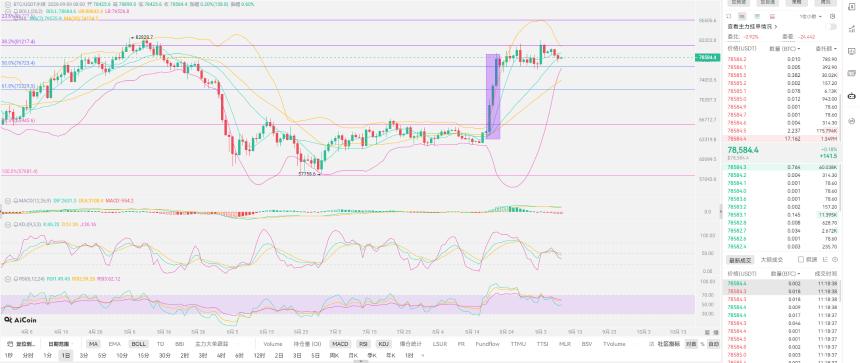Screen dimensions: 860x363
Task: Toggle 对数 logarithmic scale
Action: coord(691,344)
